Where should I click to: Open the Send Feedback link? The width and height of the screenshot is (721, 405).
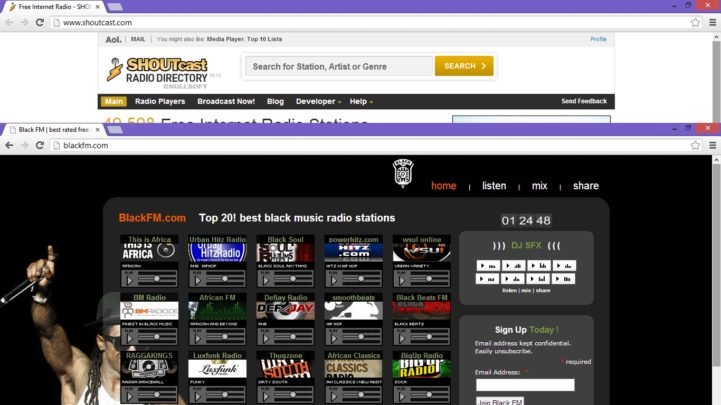(584, 101)
